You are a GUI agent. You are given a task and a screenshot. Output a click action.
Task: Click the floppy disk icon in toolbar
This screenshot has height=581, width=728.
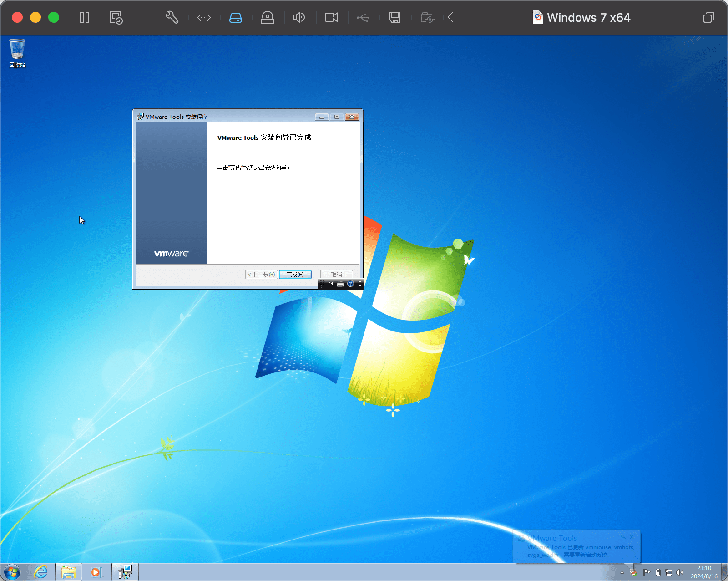click(395, 18)
